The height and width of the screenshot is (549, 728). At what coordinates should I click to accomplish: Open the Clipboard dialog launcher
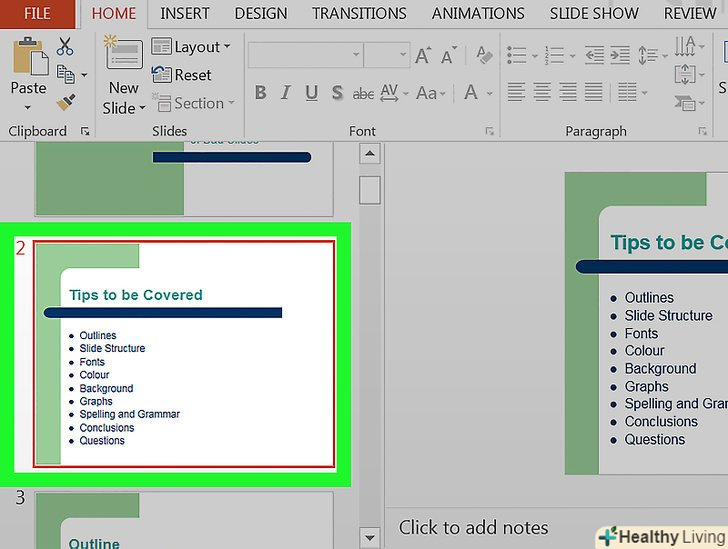click(x=85, y=131)
